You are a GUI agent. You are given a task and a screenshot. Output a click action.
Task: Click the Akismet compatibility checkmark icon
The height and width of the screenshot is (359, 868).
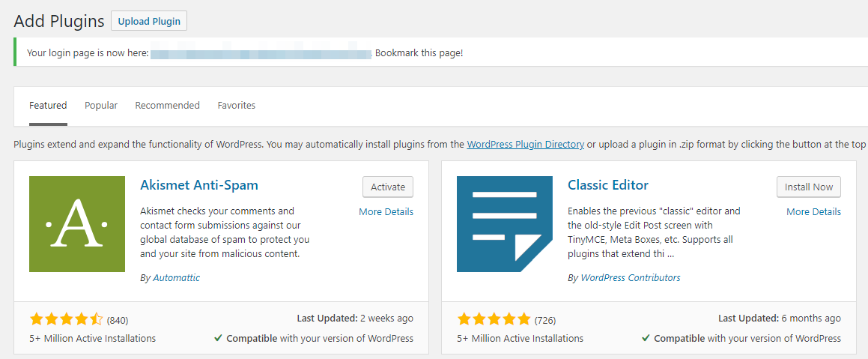coord(219,338)
